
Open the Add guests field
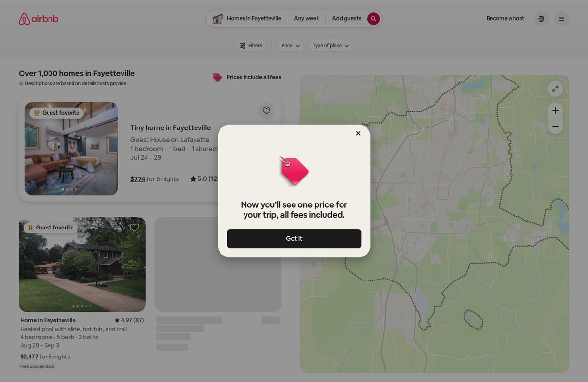click(346, 19)
